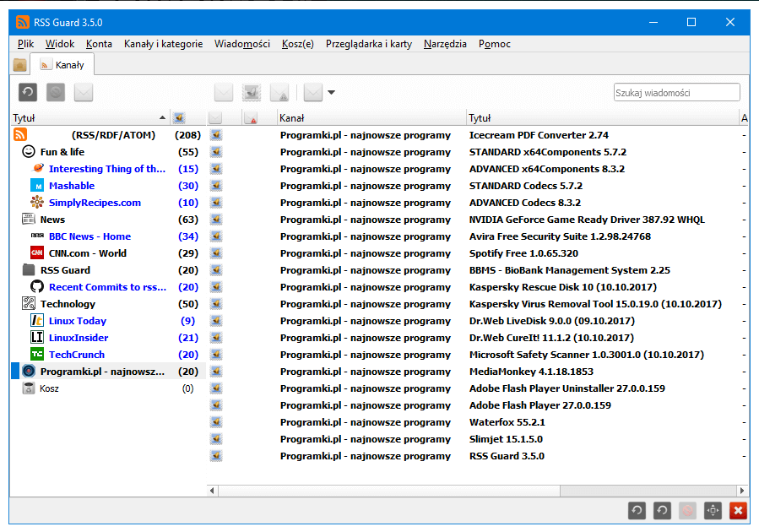Click the folder icon left of Kanały tab
Viewport: 759px width, 532px height.
coord(20,65)
